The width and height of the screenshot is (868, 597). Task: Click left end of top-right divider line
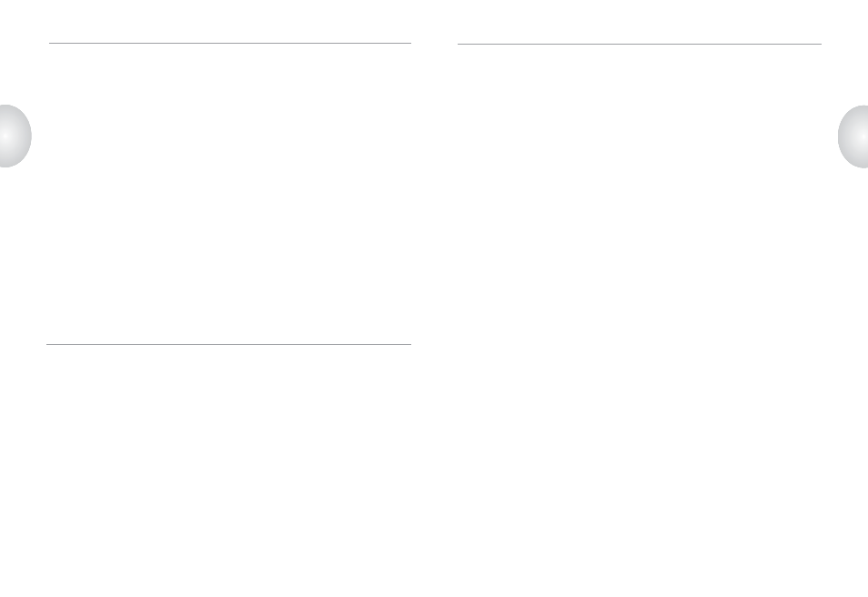[x=459, y=44]
